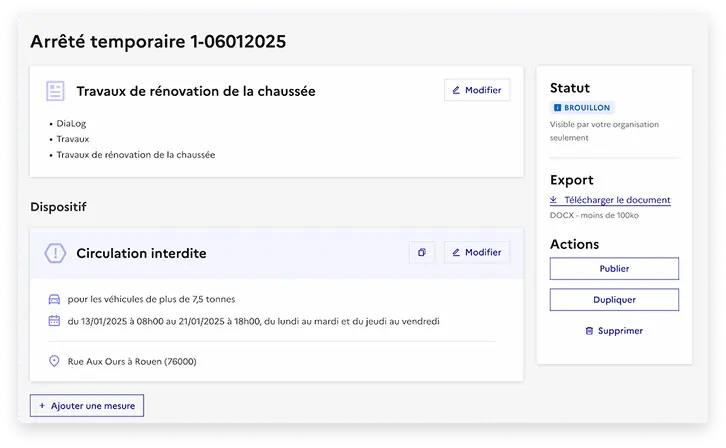Click the Export heading

572,180
